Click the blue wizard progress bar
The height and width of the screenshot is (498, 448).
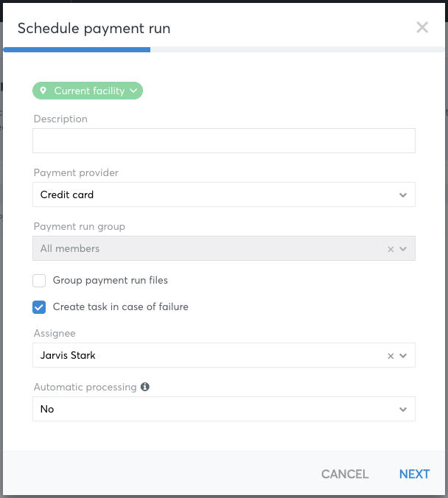(77, 49)
